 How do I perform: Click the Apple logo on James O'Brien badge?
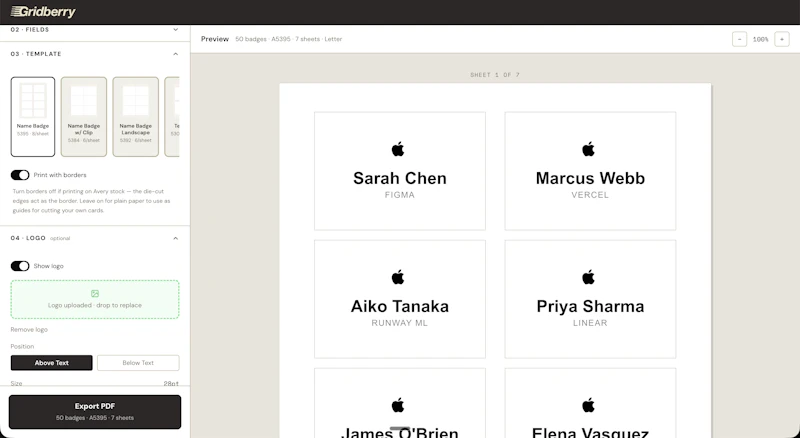click(x=398, y=405)
